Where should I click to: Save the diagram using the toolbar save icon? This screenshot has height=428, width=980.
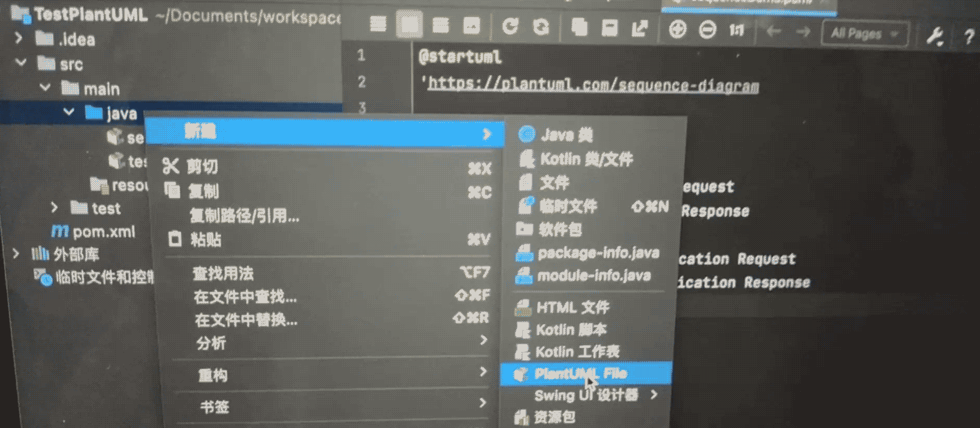tap(609, 28)
